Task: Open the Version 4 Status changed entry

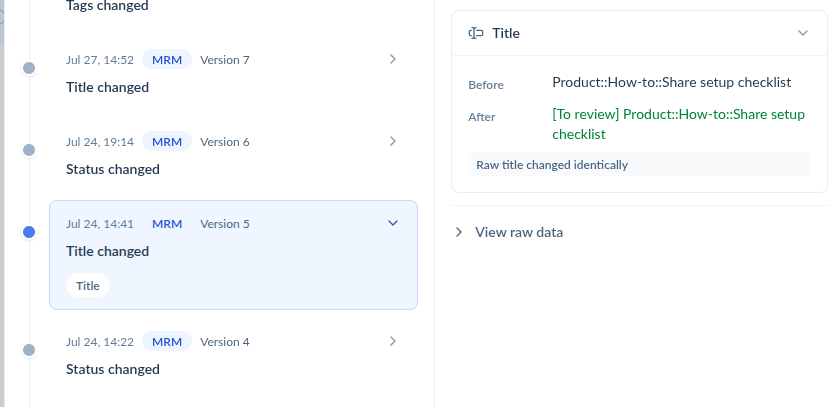Action: [x=233, y=355]
